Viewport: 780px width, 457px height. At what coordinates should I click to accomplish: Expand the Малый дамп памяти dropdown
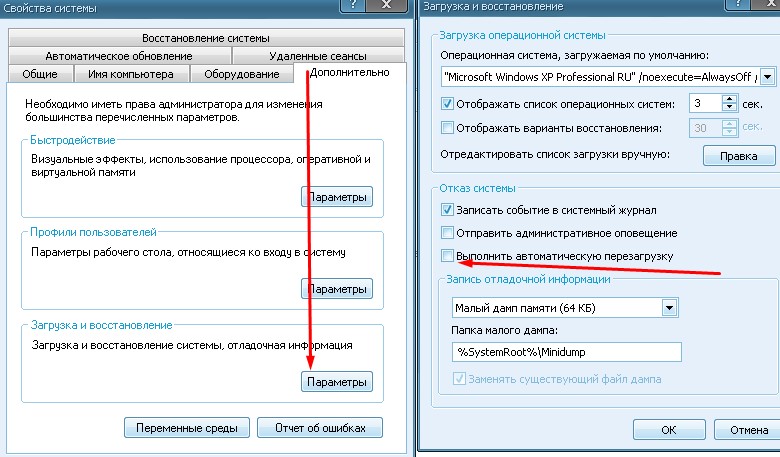(x=670, y=308)
